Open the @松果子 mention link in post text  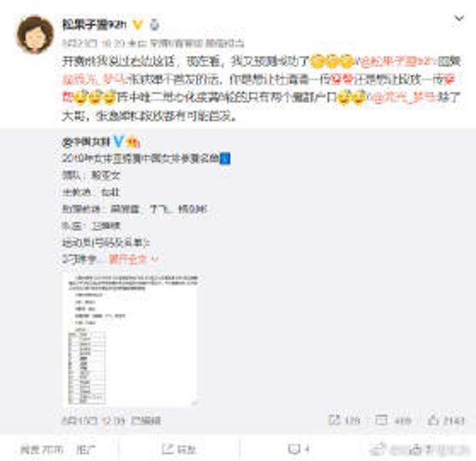point(398,61)
